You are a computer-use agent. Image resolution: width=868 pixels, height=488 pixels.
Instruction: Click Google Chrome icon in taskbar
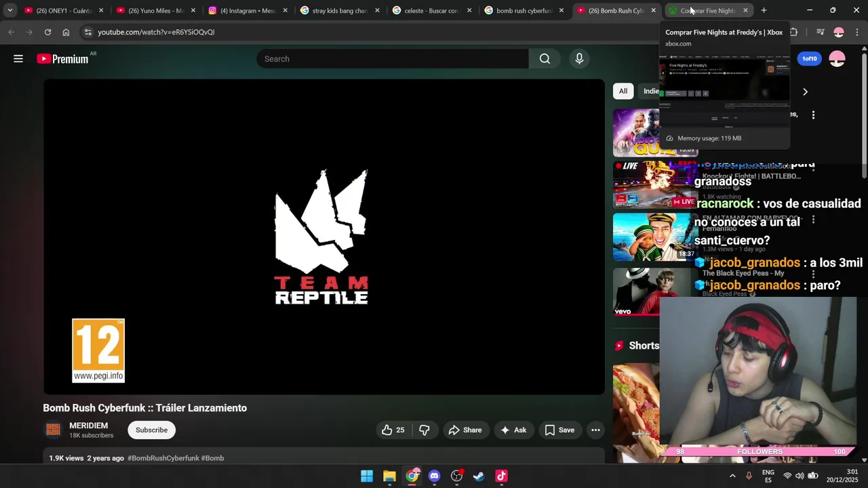tap(412, 476)
